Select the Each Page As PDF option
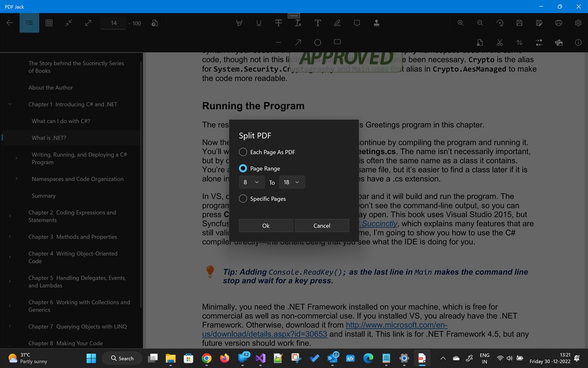The image size is (588, 368). [x=243, y=152]
